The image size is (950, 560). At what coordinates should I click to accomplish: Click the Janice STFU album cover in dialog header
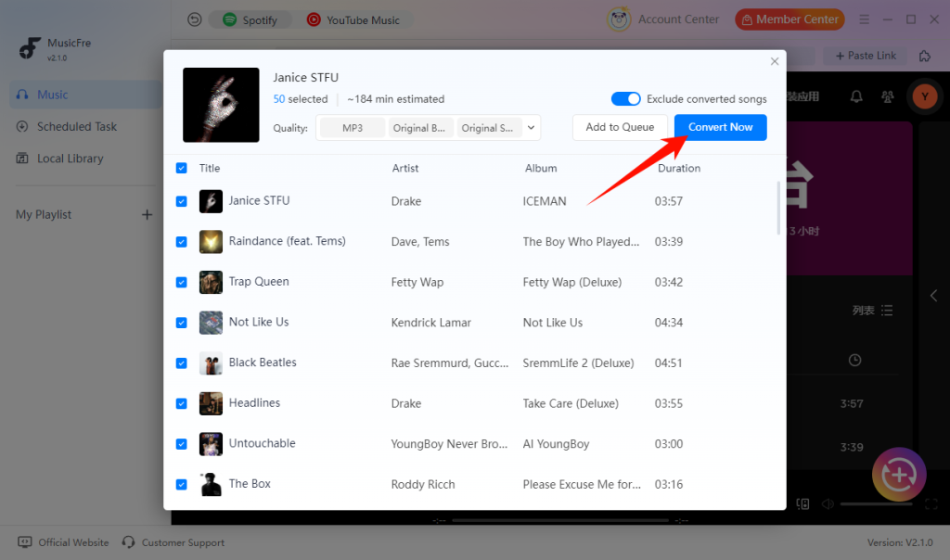221,105
